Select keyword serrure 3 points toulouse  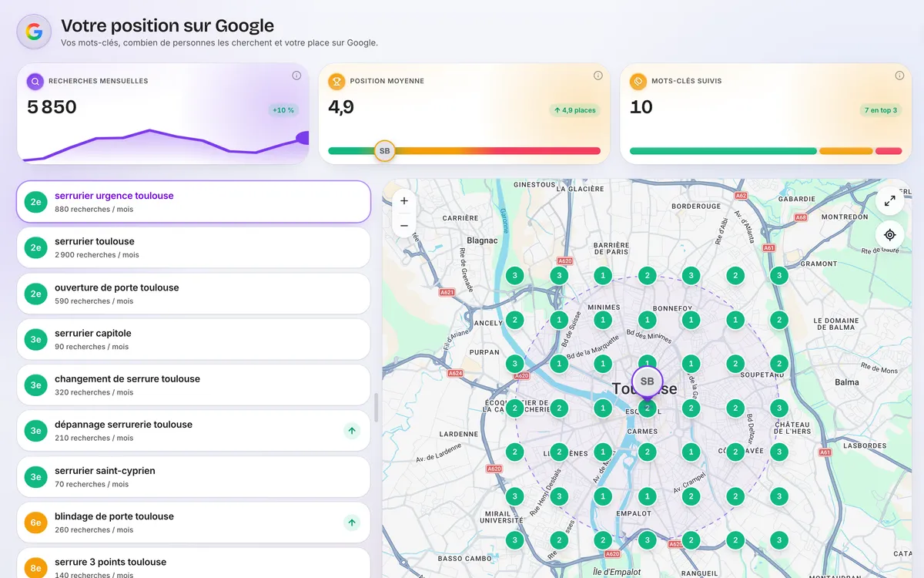pos(193,563)
